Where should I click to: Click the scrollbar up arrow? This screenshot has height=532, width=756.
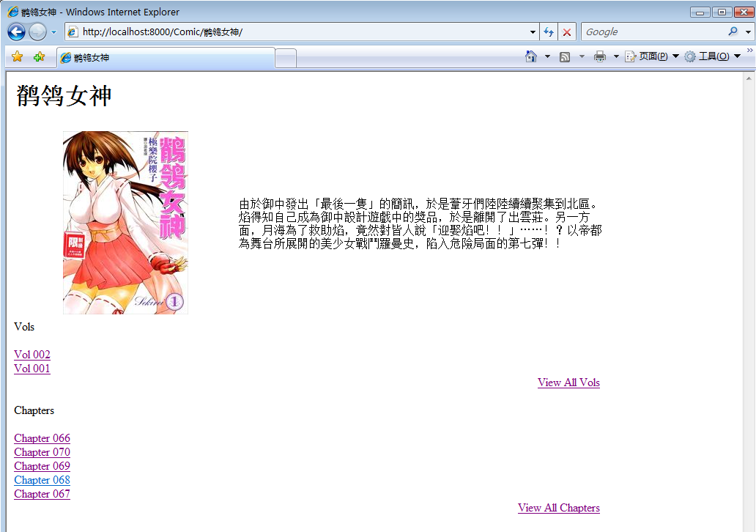748,78
